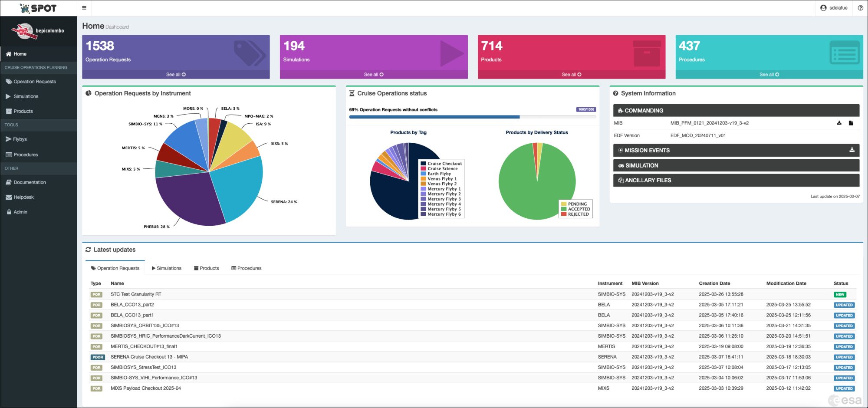Click the help question mark icon
This screenshot has height=408, width=868.
pos(860,8)
